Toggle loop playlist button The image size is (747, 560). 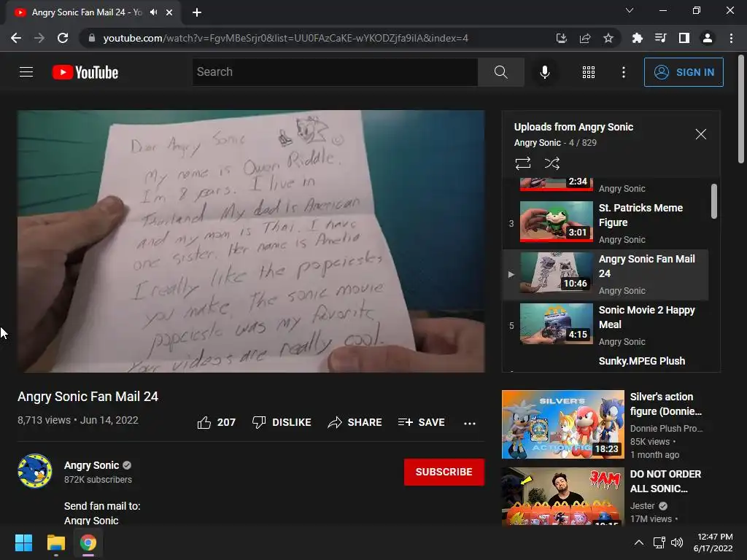click(x=522, y=163)
